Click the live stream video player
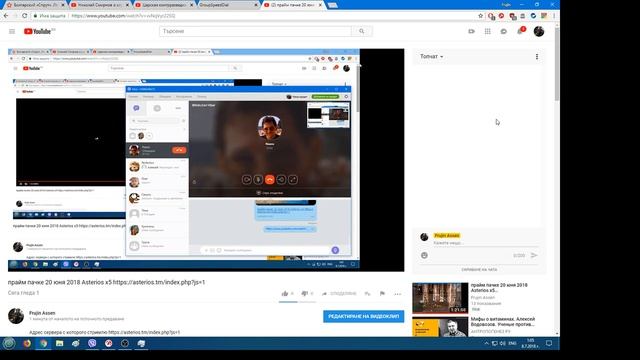The width and height of the screenshot is (640, 360). pos(206,160)
